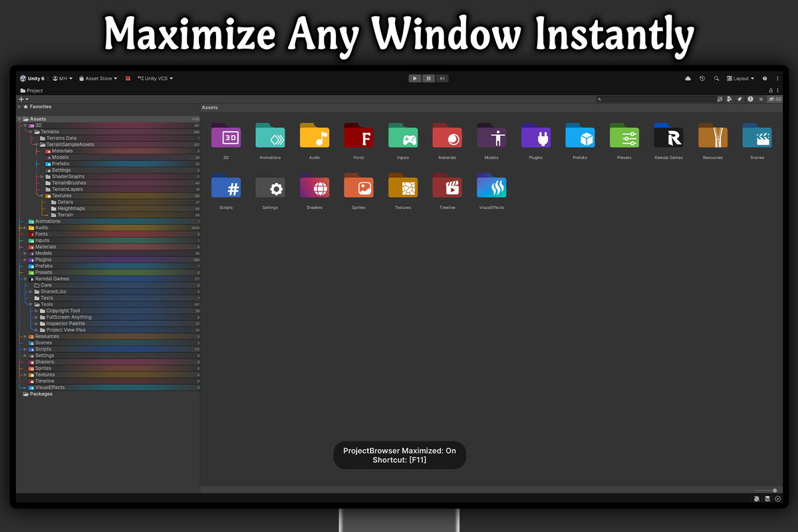Image resolution: width=798 pixels, height=532 pixels.
Task: Open the Favorites star search filter icon
Action: (761, 99)
